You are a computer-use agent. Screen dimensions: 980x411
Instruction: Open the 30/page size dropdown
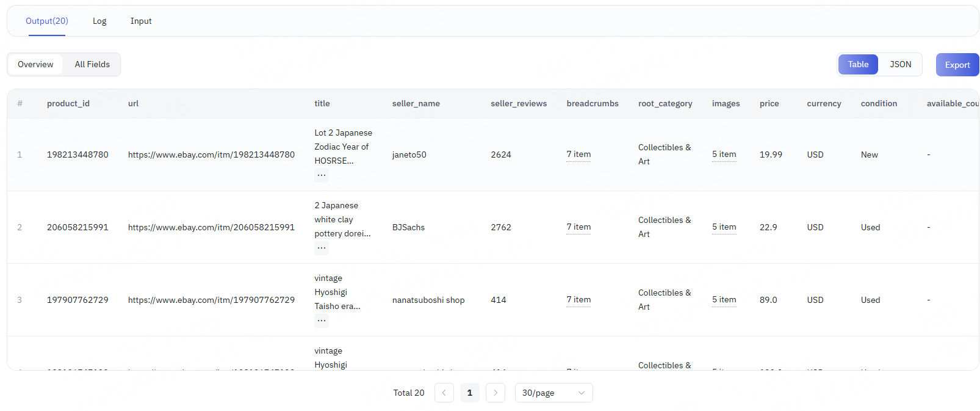tap(553, 393)
